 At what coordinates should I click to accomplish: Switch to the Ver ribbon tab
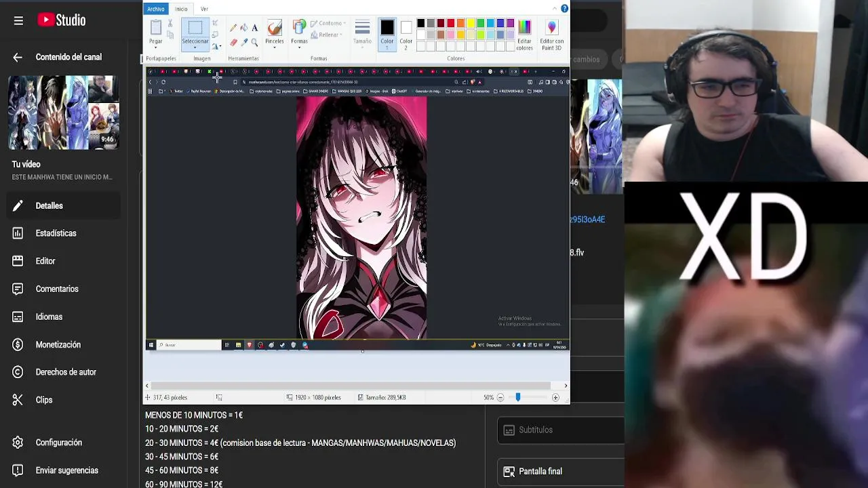point(204,9)
